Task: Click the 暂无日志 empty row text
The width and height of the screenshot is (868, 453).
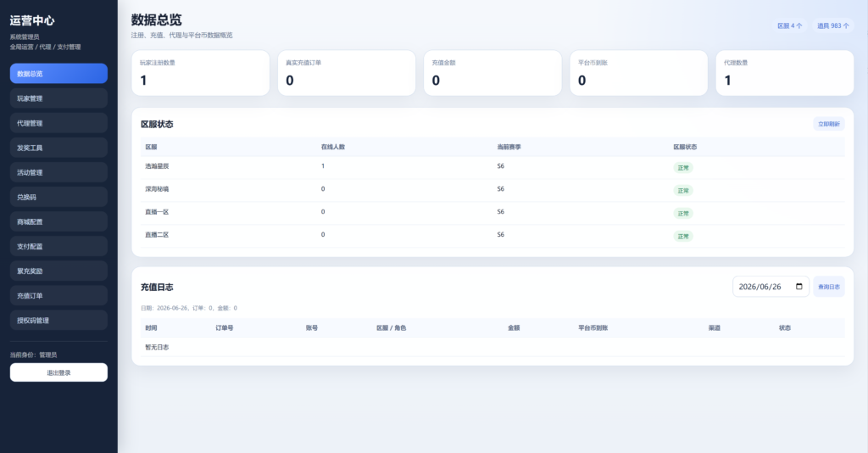Action: (x=157, y=347)
